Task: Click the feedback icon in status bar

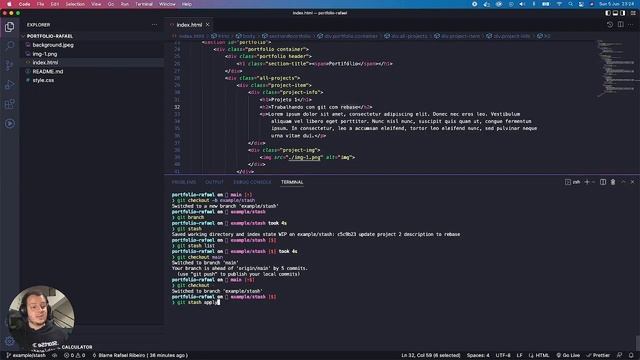Action: (620, 356)
